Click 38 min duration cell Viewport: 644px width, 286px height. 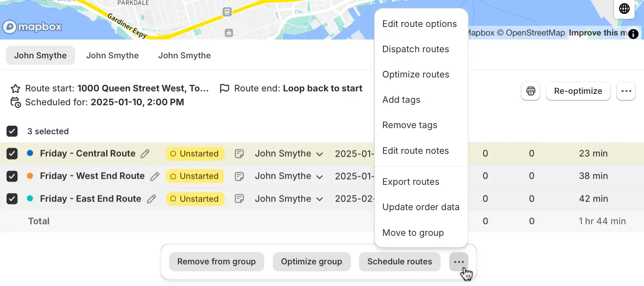pyautogui.click(x=593, y=176)
